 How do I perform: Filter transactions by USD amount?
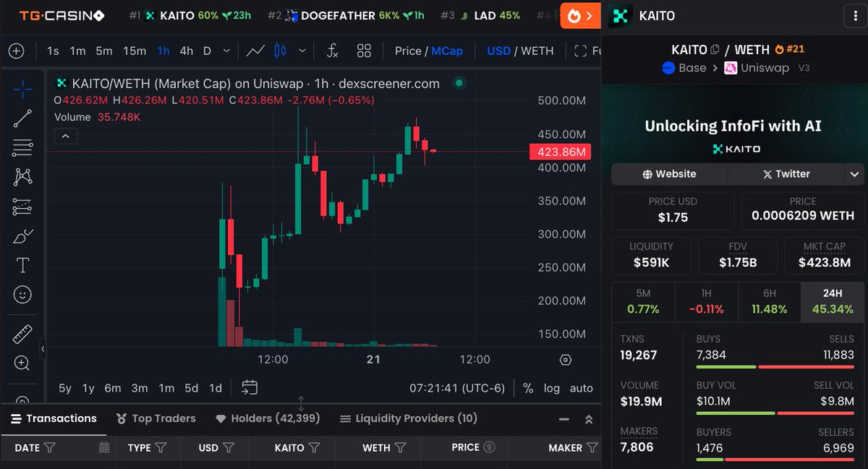[229, 447]
